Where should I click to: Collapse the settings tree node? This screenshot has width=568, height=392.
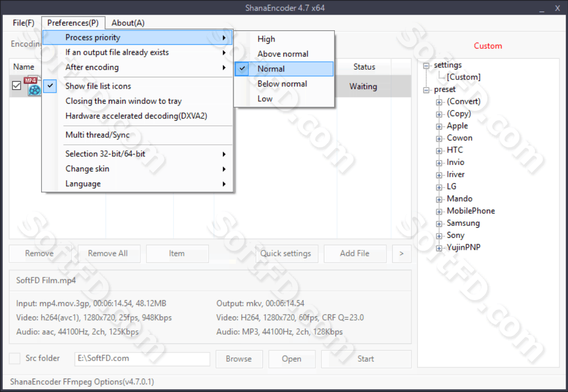tap(426, 65)
